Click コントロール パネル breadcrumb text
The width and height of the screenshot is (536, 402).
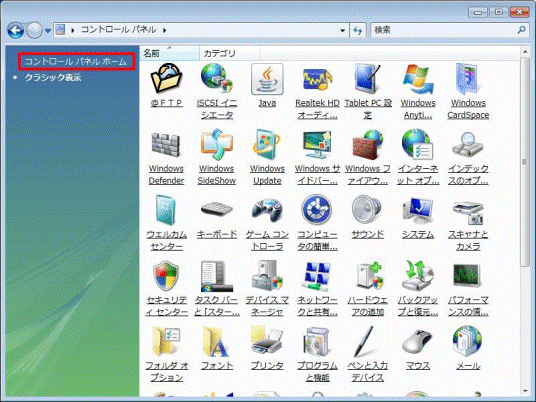pyautogui.click(x=118, y=30)
